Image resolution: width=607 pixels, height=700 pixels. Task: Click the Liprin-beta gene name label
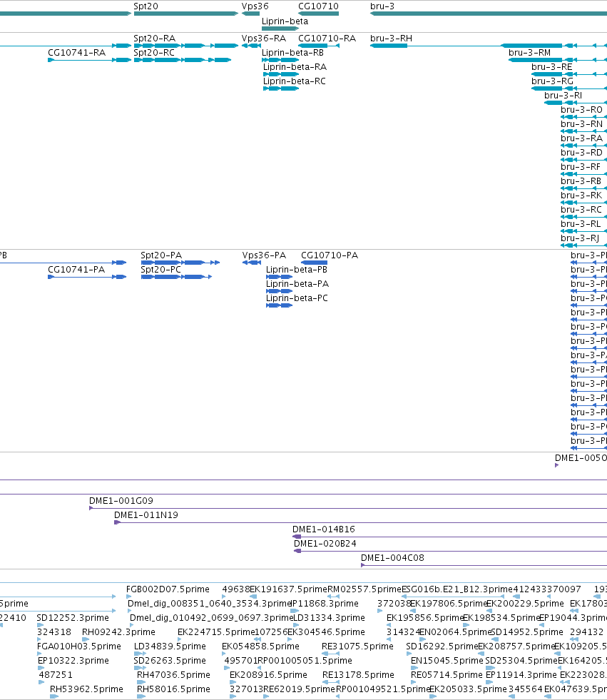coord(285,21)
